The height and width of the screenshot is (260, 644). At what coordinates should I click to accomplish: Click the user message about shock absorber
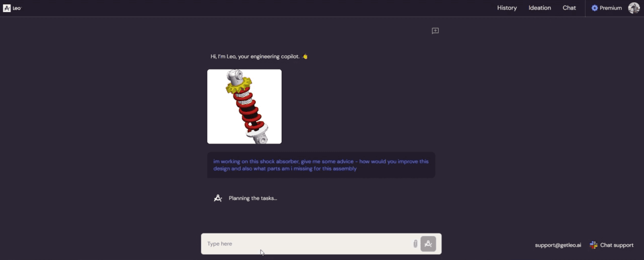pyautogui.click(x=321, y=165)
